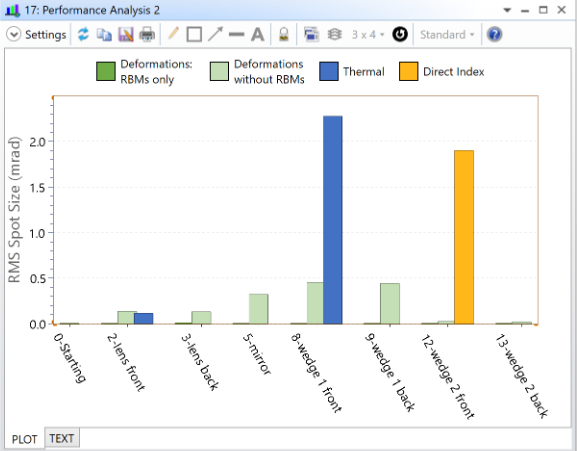Click the copy window icon
The height and width of the screenshot is (451, 578).
[x=104, y=35]
